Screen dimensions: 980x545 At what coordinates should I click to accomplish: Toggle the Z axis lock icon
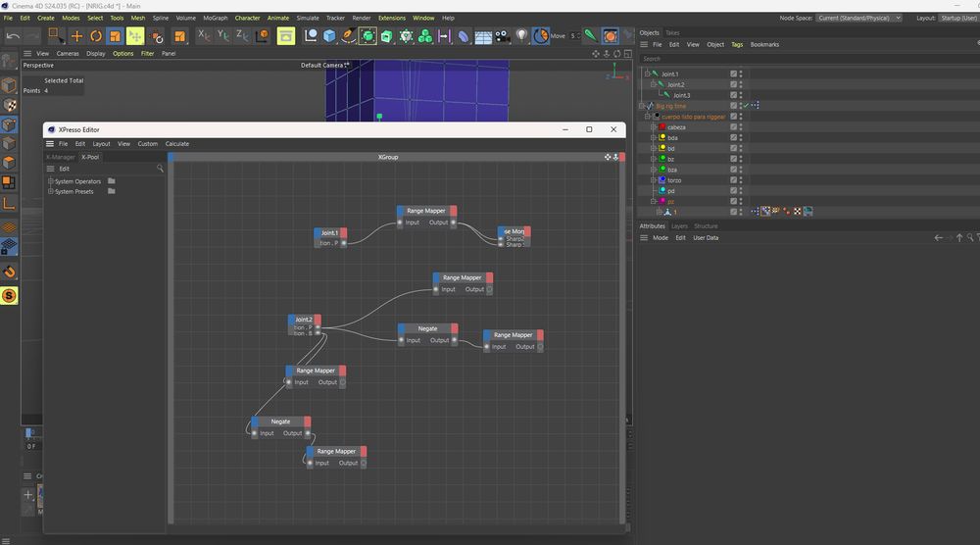pyautogui.click(x=242, y=36)
